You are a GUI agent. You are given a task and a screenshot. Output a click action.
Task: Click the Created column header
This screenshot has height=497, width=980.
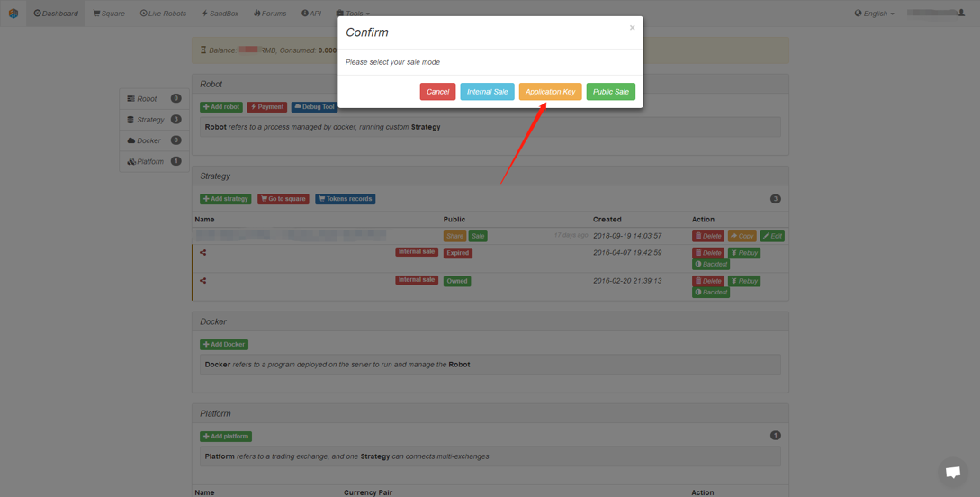[x=607, y=220]
